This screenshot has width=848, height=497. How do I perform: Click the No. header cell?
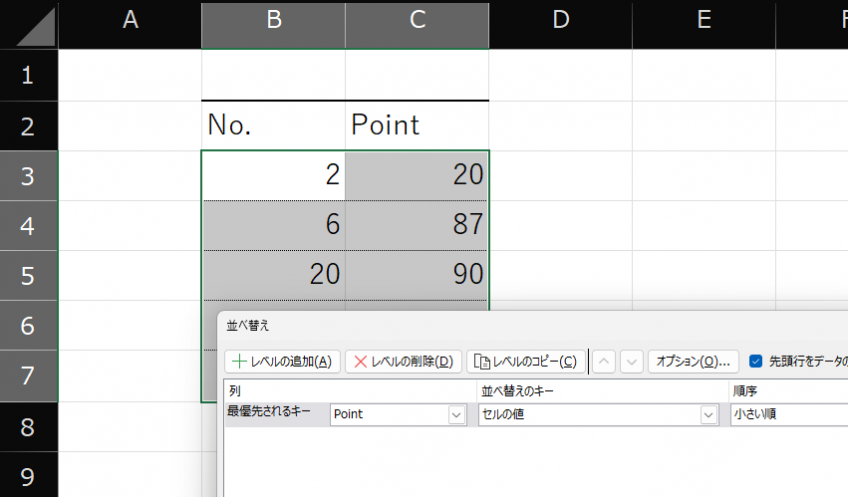273,125
